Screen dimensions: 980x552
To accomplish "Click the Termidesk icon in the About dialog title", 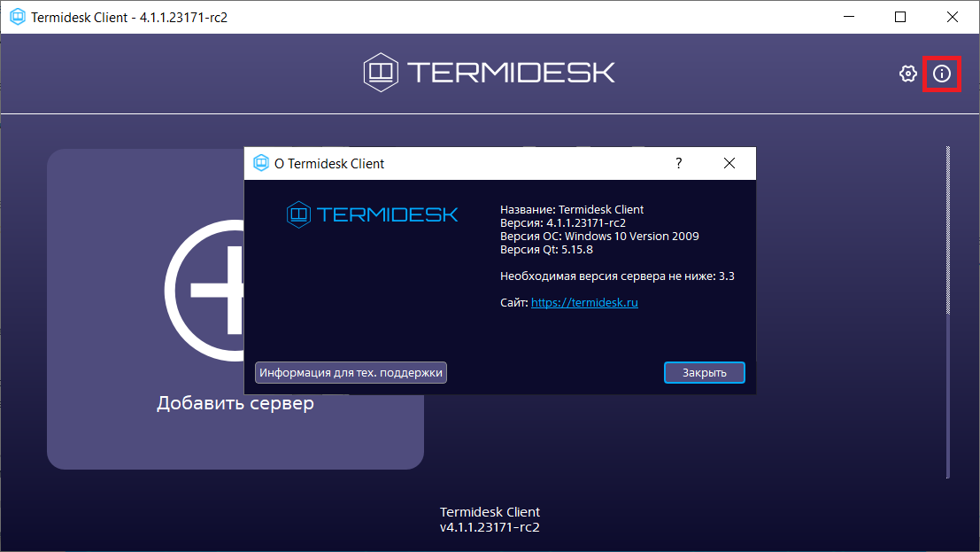I will pyautogui.click(x=260, y=163).
